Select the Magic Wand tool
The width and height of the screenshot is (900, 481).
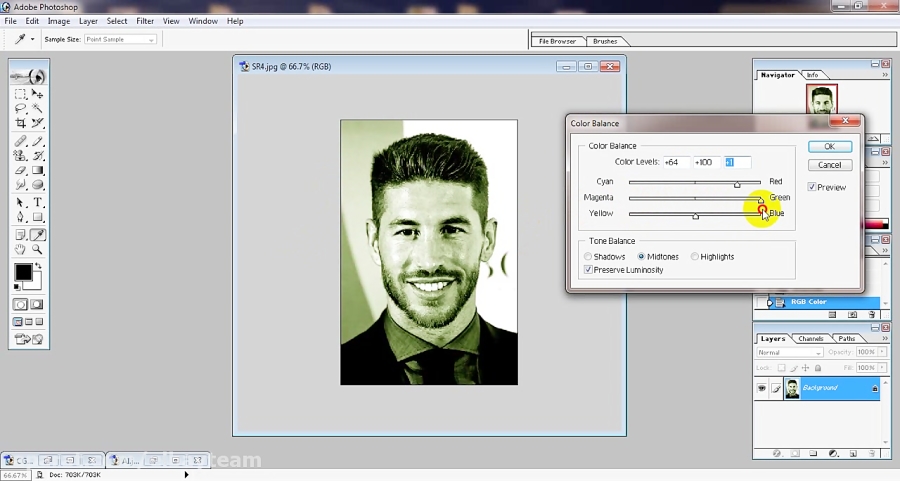point(37,108)
